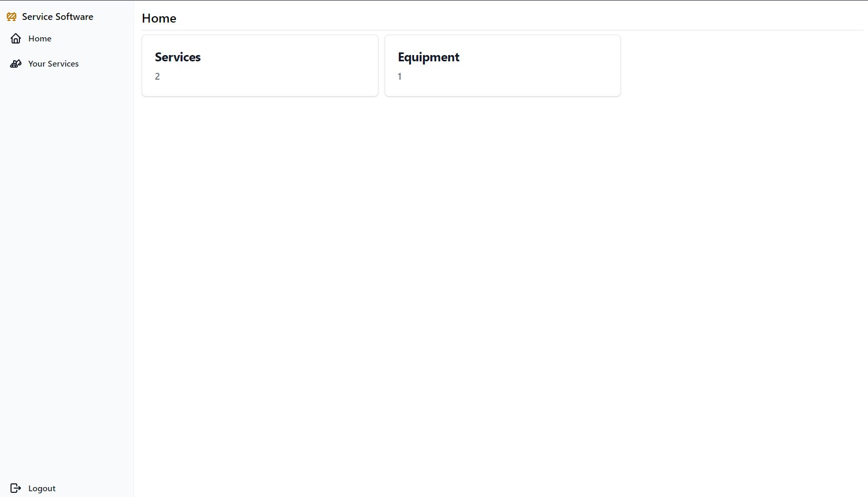Click the Equipment count number 1
The width and height of the screenshot is (868, 497).
tap(400, 77)
